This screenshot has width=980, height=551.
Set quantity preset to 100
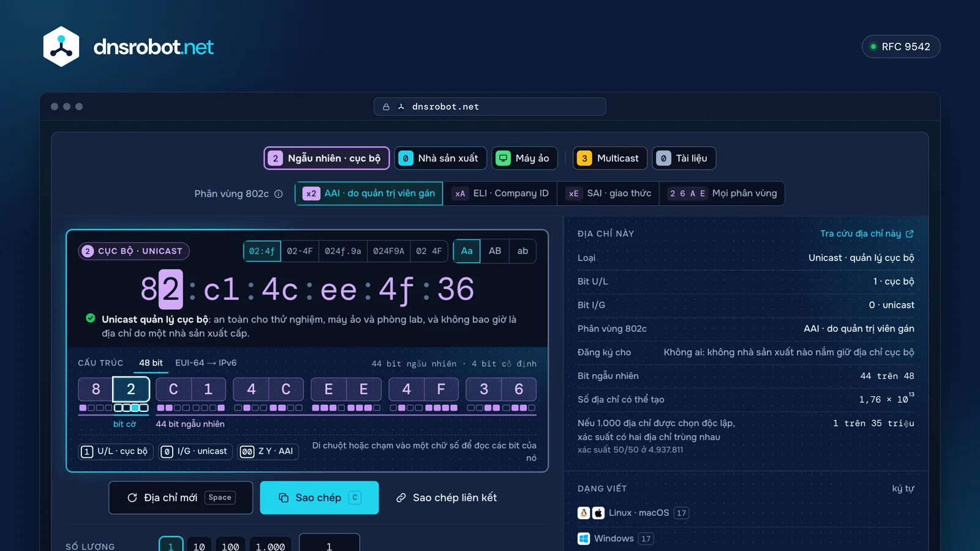[230, 545]
